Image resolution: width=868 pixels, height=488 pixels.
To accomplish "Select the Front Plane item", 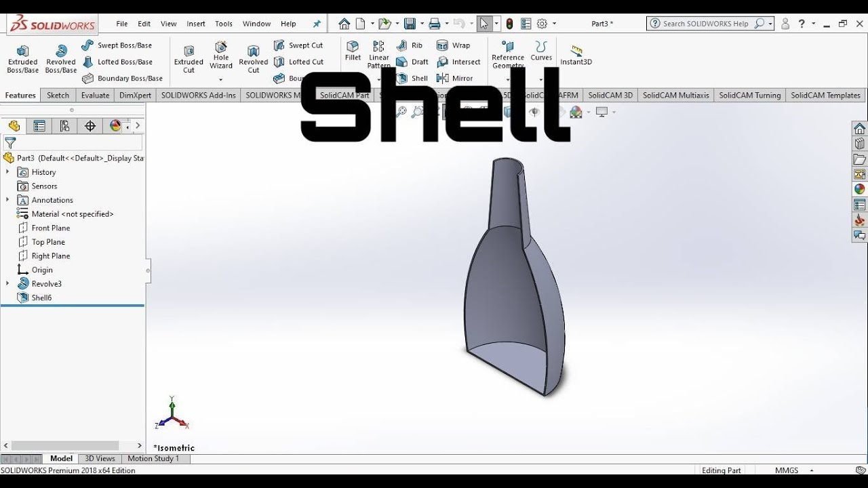I will click(x=44, y=228).
